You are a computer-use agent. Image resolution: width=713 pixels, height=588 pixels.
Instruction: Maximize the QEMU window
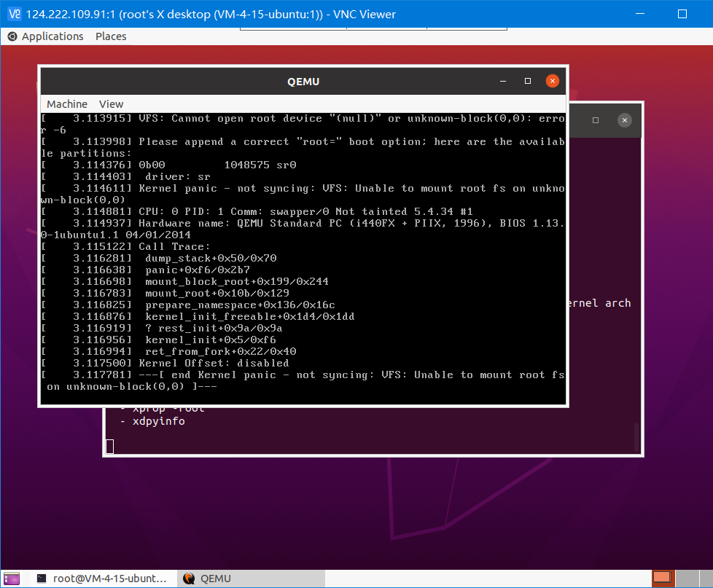pos(528,82)
